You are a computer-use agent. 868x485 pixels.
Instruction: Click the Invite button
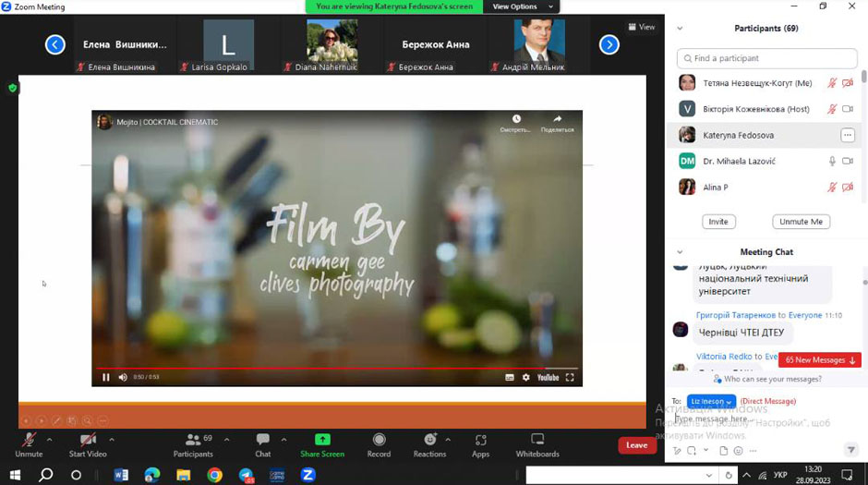(718, 222)
